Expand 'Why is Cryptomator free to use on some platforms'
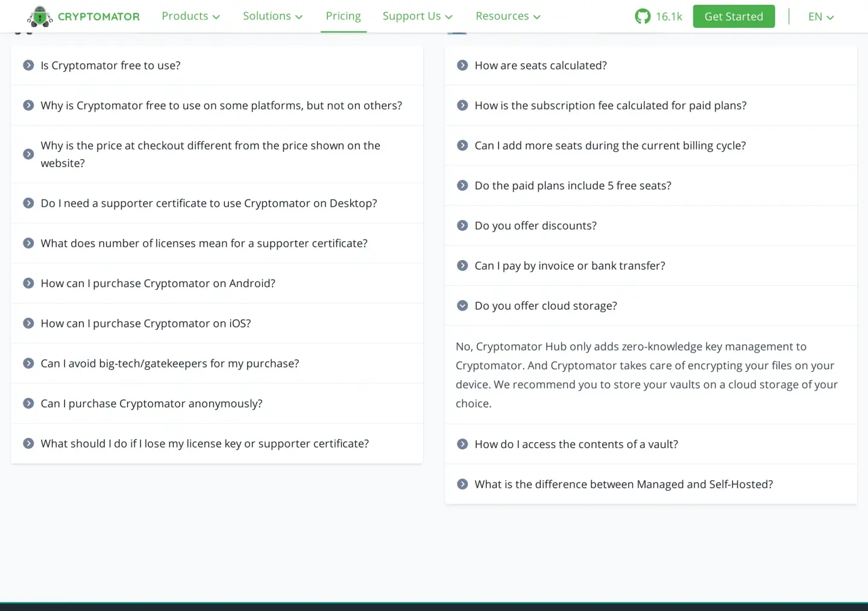The width and height of the screenshot is (868, 611). click(217, 106)
